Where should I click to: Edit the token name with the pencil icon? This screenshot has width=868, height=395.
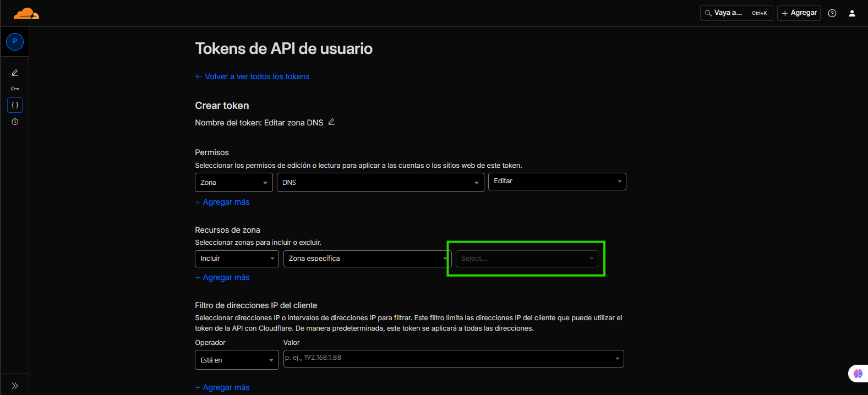pyautogui.click(x=331, y=122)
